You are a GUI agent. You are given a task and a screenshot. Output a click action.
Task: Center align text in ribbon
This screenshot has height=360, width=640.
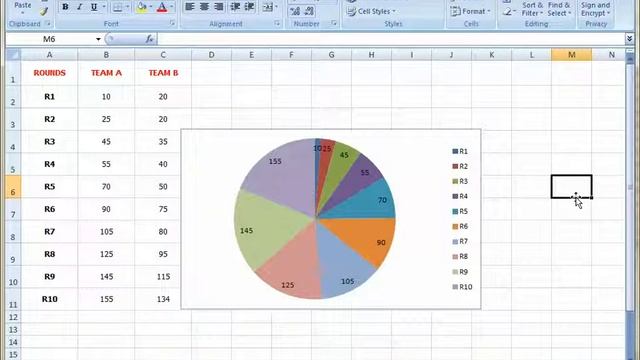204,7
